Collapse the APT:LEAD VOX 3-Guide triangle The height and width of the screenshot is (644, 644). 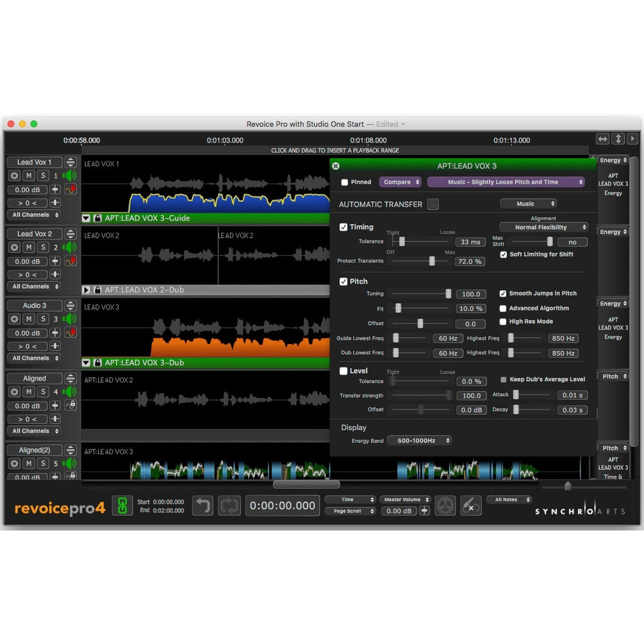(x=86, y=218)
